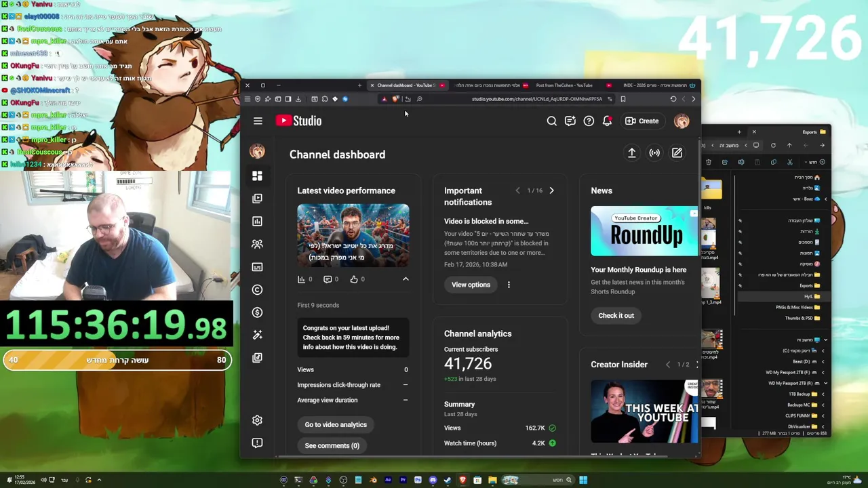Viewport: 868px width, 488px height.
Task: Click the latest video thumbnail
Action: (353, 235)
